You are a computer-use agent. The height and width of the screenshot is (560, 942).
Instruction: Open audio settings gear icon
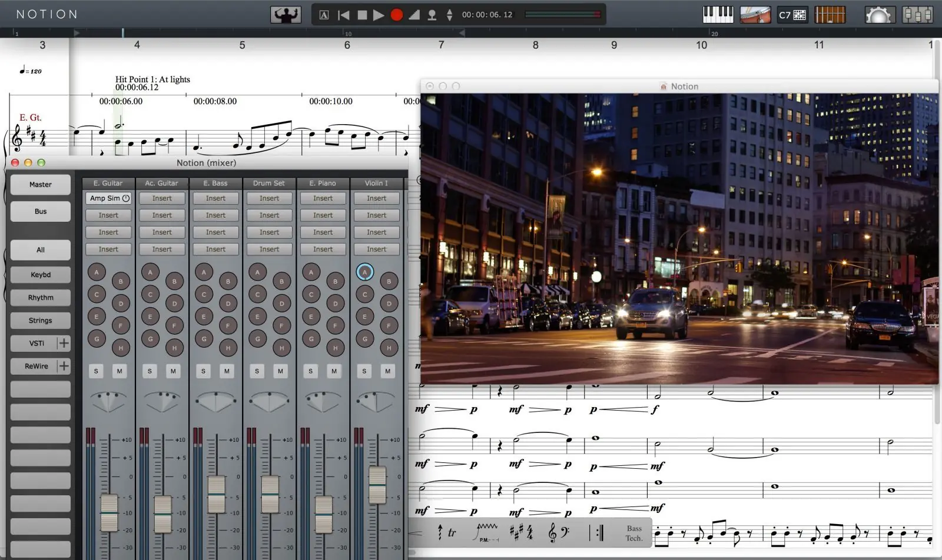(x=878, y=15)
